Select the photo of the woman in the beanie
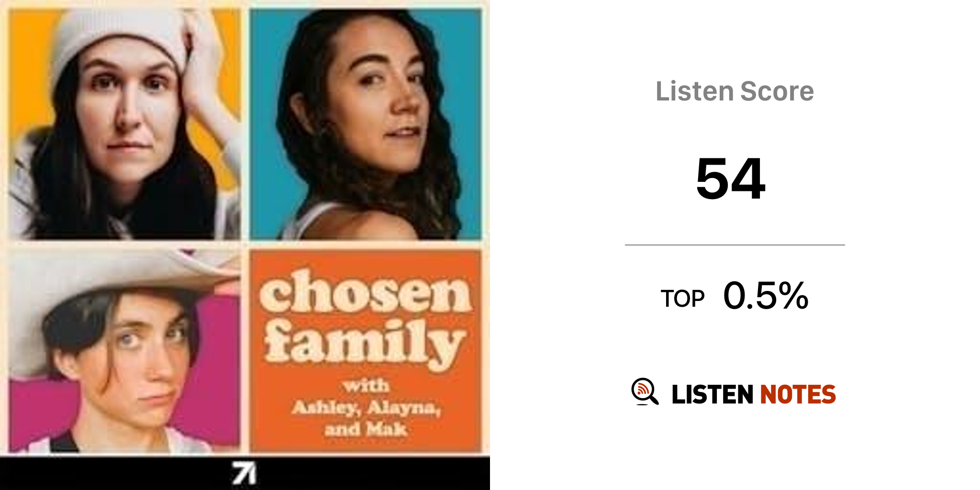 click(124, 124)
